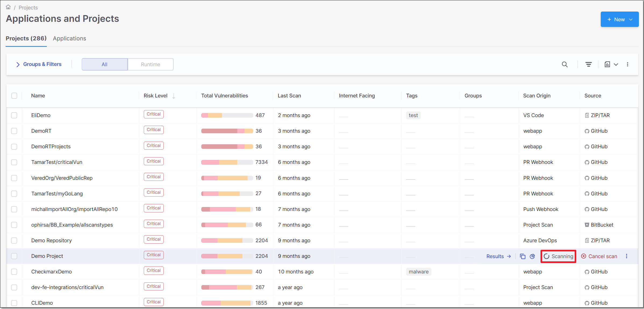Expand the report icon dropdown chevron

click(616, 65)
